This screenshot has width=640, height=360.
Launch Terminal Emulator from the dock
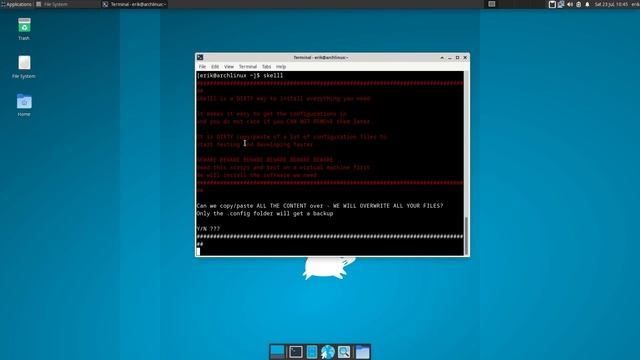(296, 352)
